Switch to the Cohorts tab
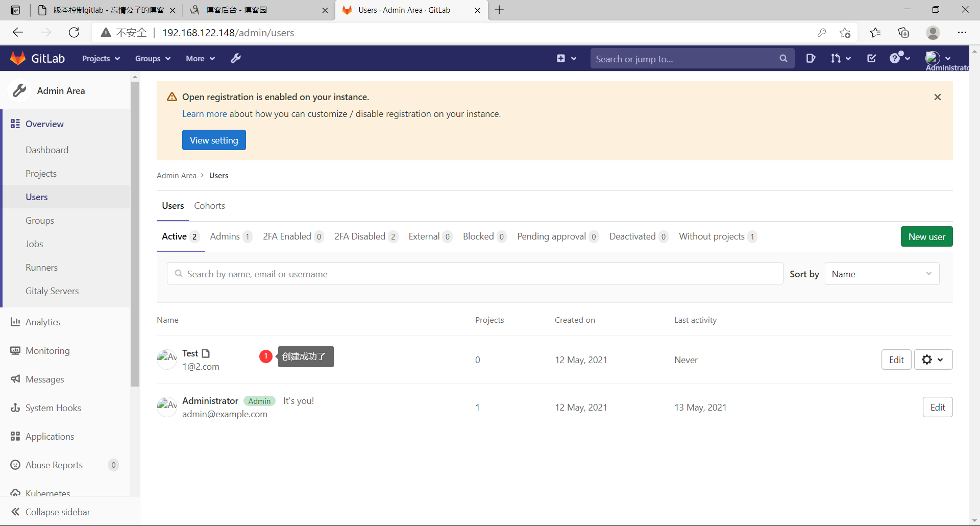 [x=209, y=206]
